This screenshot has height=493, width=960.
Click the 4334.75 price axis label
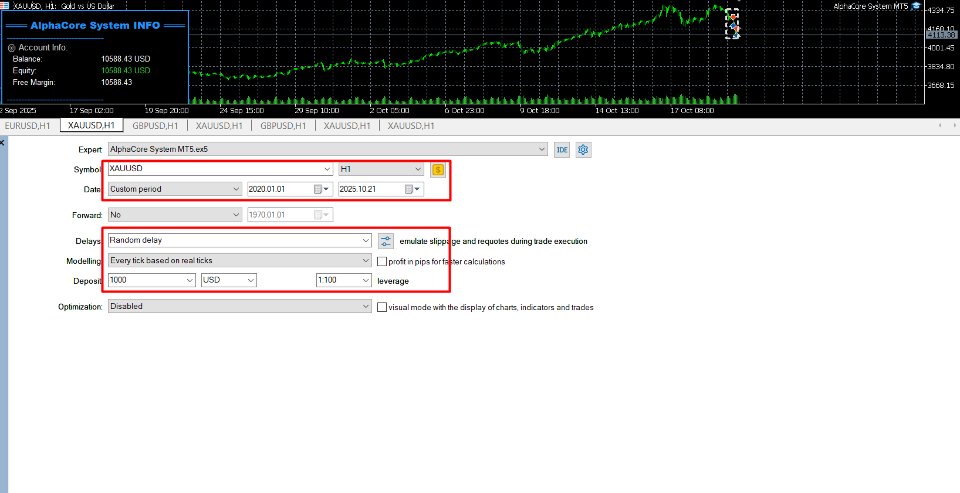pos(942,10)
